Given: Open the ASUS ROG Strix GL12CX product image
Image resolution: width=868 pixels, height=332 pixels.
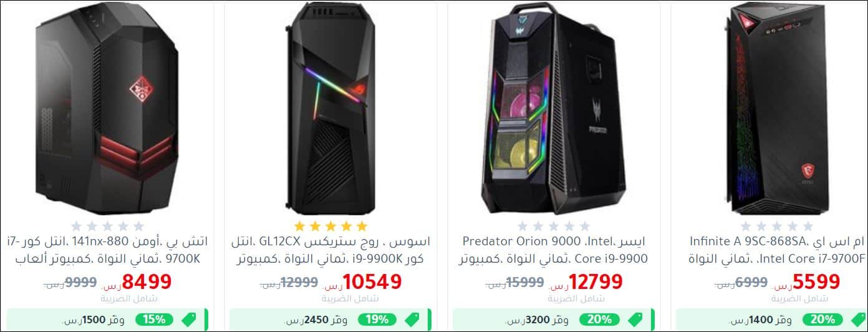Looking at the screenshot, I should [330, 109].
